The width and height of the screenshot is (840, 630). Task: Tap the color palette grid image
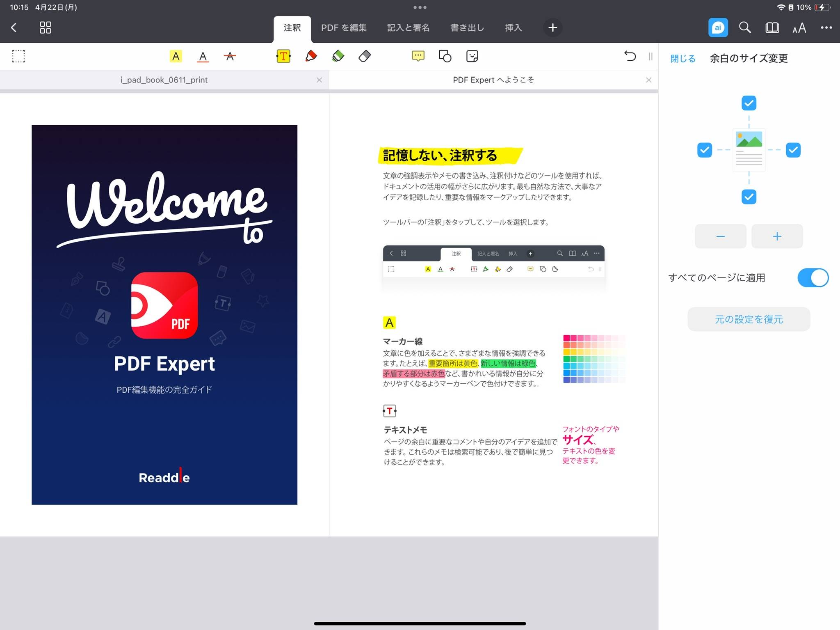(x=594, y=359)
